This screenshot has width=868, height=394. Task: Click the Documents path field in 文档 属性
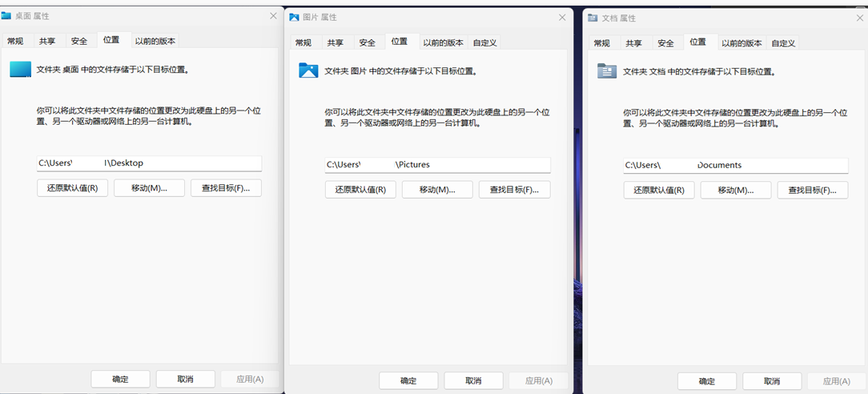point(736,166)
